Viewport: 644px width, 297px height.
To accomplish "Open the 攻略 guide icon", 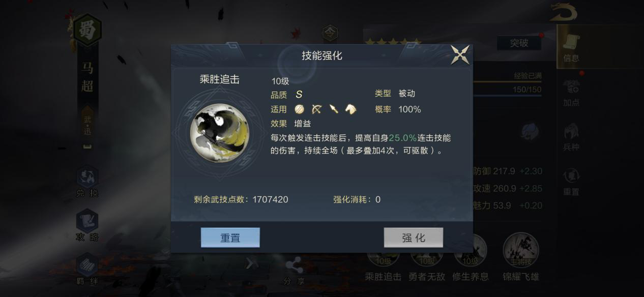I will pyautogui.click(x=87, y=226).
